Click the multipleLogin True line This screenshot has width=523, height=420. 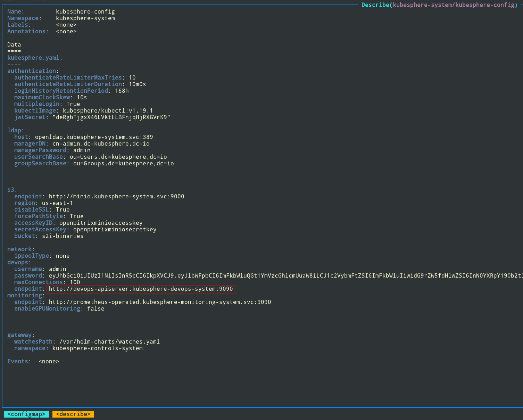pos(47,104)
